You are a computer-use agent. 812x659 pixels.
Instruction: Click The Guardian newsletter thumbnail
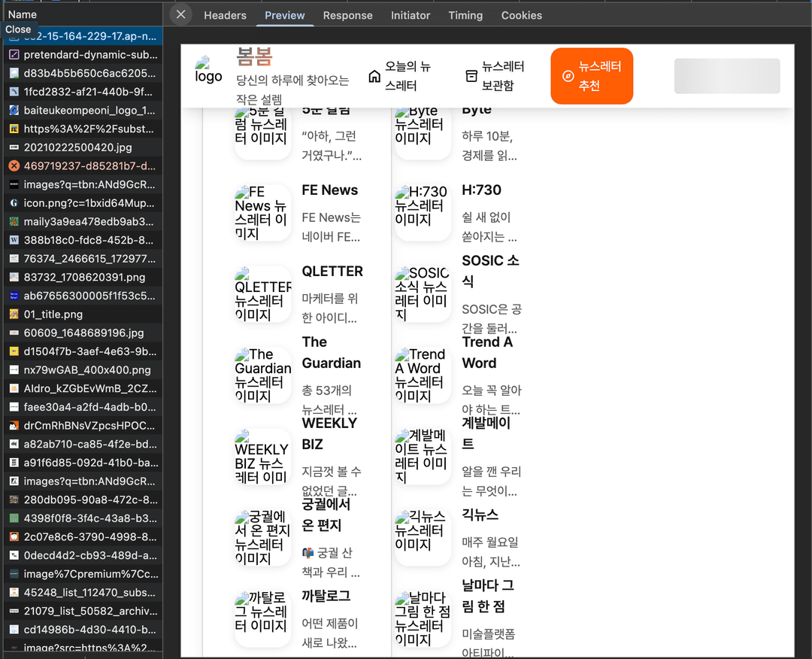click(263, 375)
